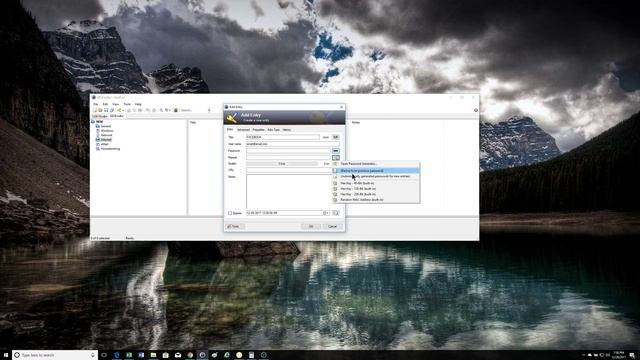
Task: Choose Random MAC Address built-in profile
Action: (x=376, y=200)
